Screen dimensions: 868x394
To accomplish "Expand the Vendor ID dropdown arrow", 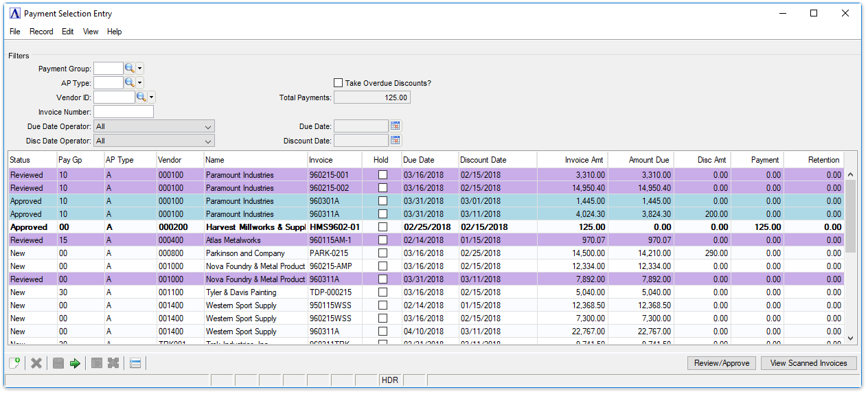I will pos(152,97).
